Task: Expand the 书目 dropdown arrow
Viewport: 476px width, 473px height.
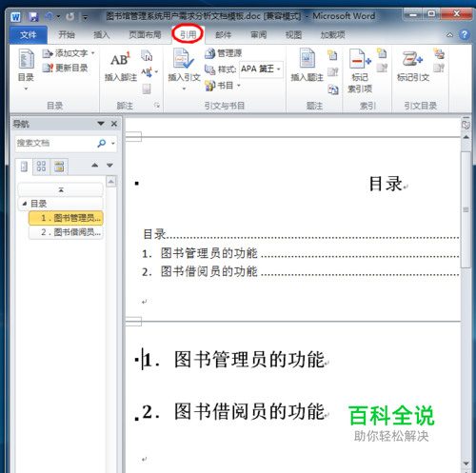Action: [239, 86]
